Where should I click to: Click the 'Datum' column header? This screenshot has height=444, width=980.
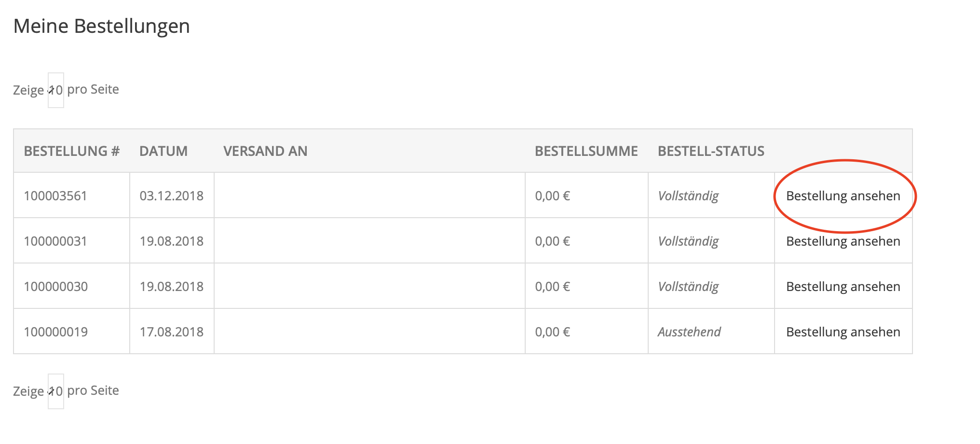click(163, 151)
